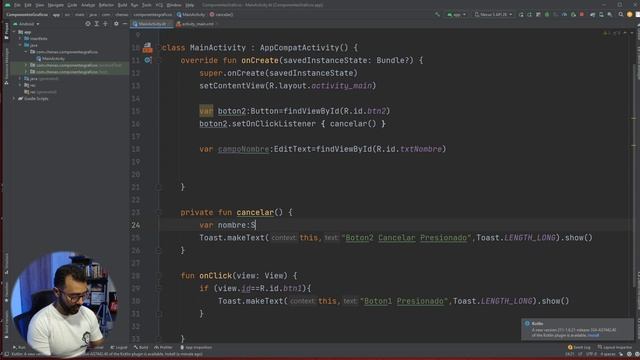The height and width of the screenshot is (360, 640).
Task: Click the MainActivity breadcrumb in navigation bar
Action: [191, 15]
